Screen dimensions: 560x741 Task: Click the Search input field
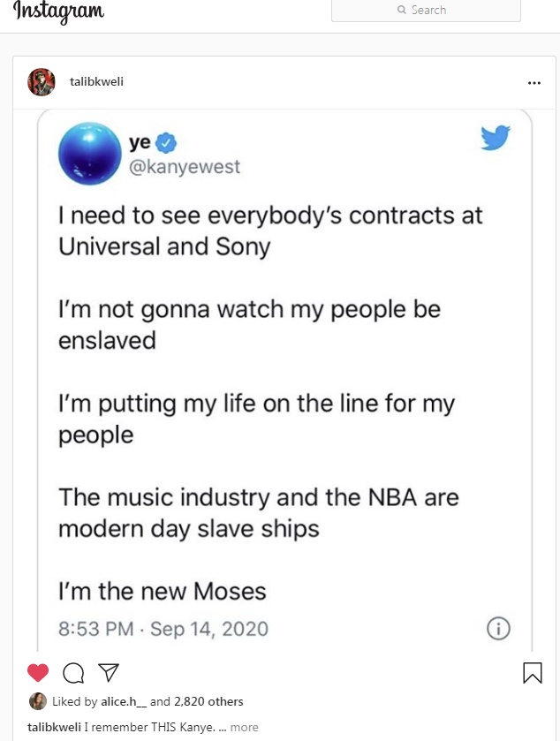tap(426, 11)
